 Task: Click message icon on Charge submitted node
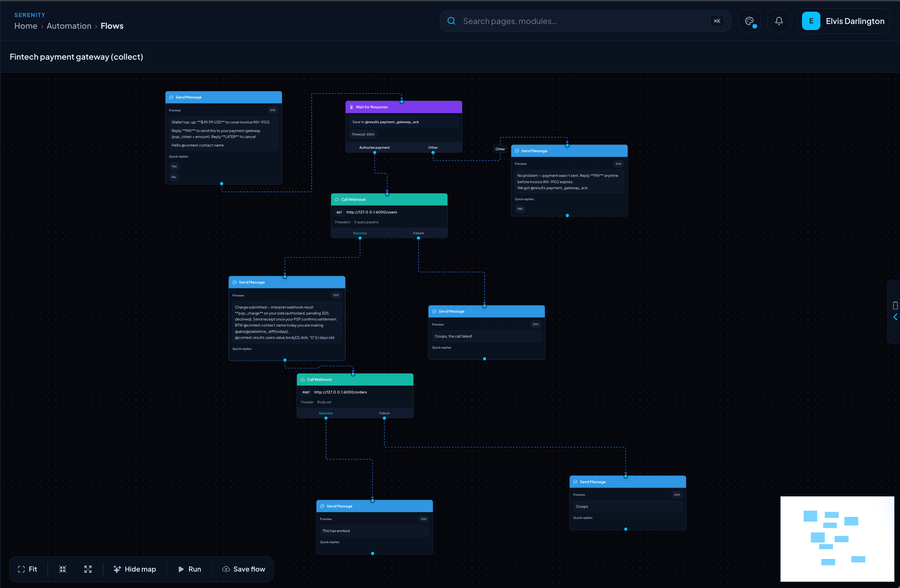(234, 282)
